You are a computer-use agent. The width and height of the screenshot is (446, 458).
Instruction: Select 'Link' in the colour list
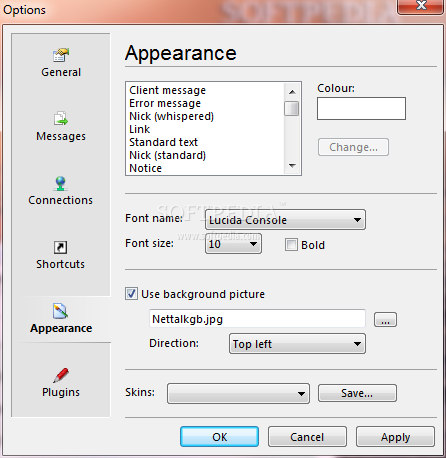tap(140, 129)
